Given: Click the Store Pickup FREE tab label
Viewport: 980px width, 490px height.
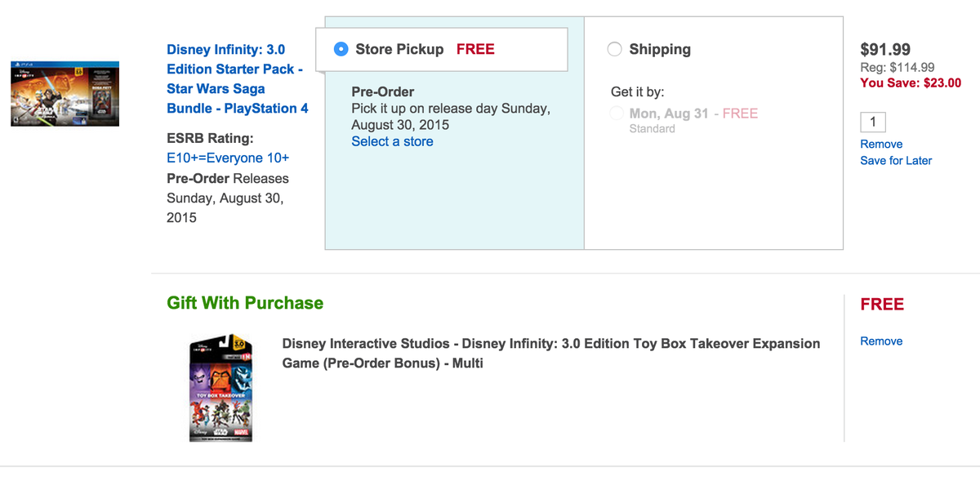Looking at the screenshot, I should click(425, 49).
